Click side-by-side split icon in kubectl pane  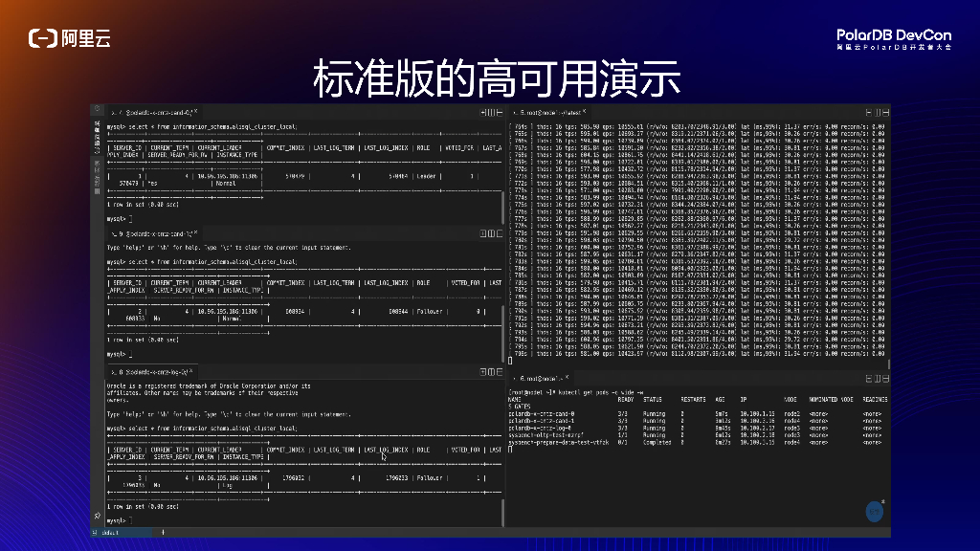(x=878, y=379)
